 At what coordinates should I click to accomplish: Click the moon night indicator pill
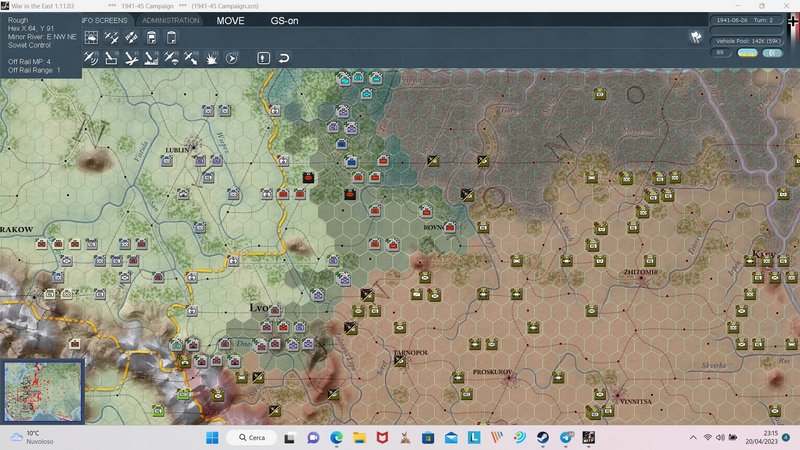point(772,53)
